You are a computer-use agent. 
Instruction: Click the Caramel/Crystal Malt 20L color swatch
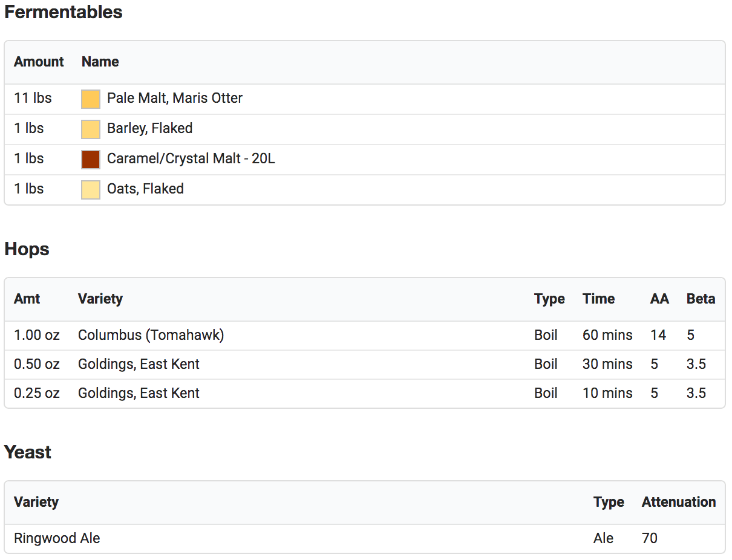91,160
